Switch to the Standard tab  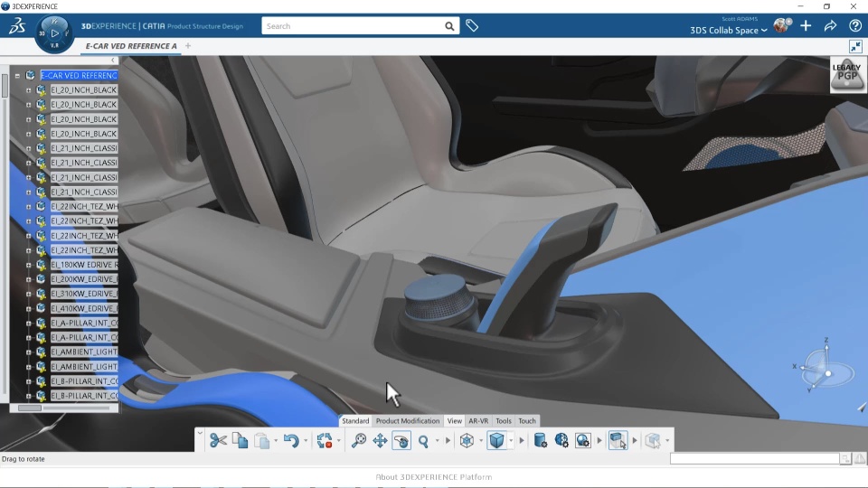(x=355, y=421)
